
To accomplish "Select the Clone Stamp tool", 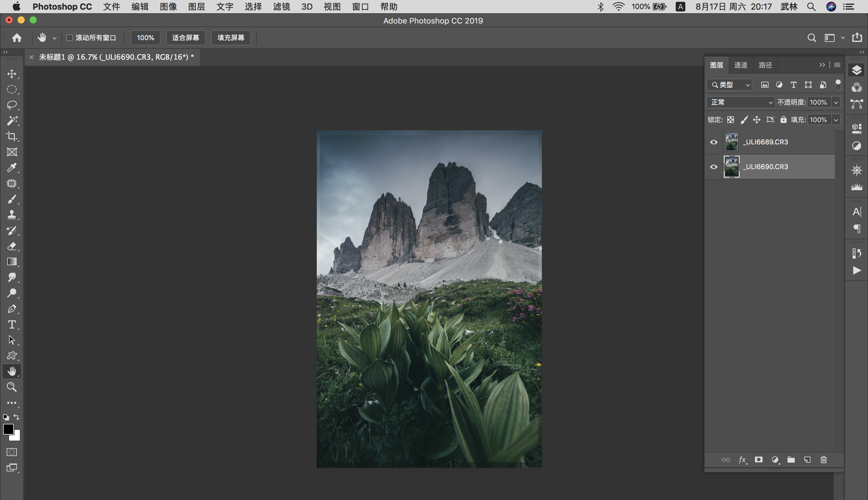I will pyautogui.click(x=12, y=215).
